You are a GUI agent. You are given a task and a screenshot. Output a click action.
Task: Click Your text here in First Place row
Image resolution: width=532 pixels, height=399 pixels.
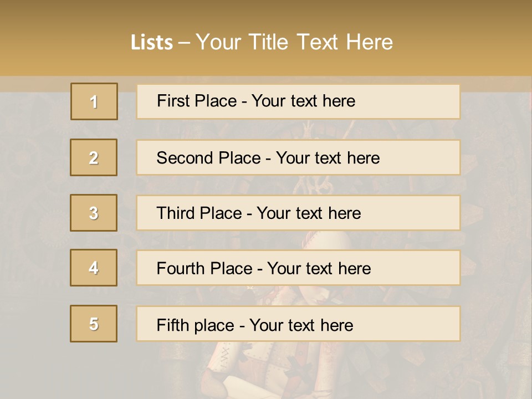coord(303,101)
